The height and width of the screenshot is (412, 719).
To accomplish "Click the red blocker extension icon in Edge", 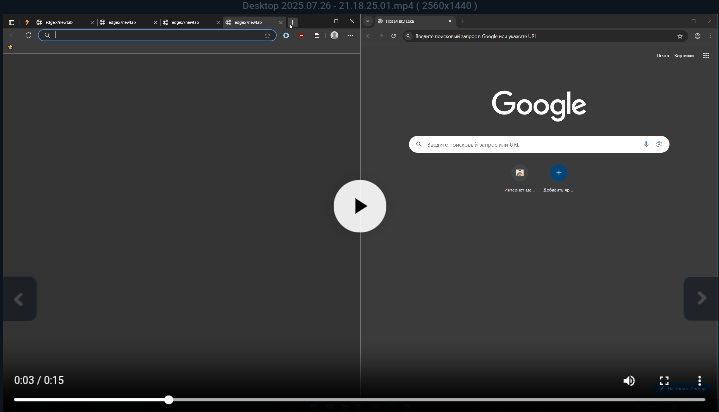I will (x=301, y=35).
